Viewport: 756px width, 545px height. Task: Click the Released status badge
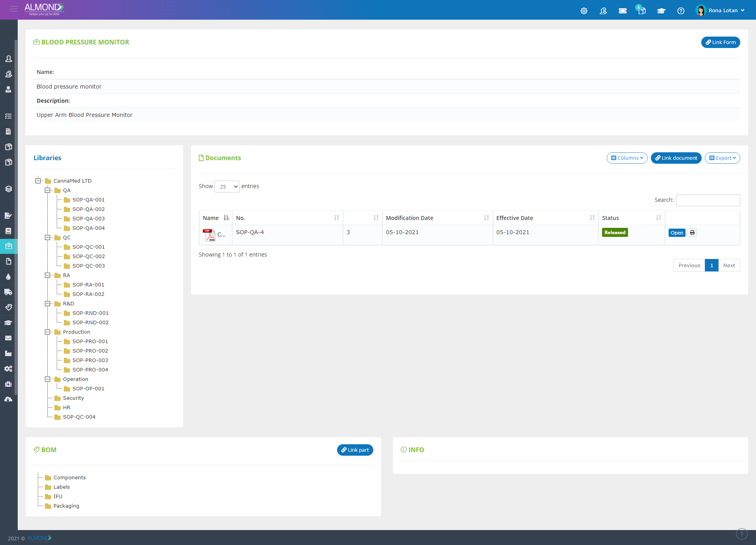615,233
